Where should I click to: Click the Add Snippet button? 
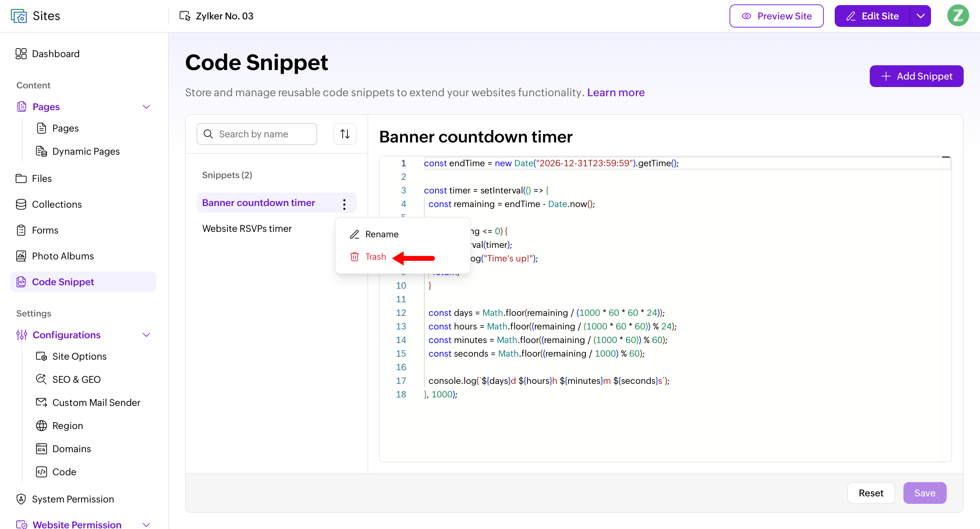click(x=916, y=76)
